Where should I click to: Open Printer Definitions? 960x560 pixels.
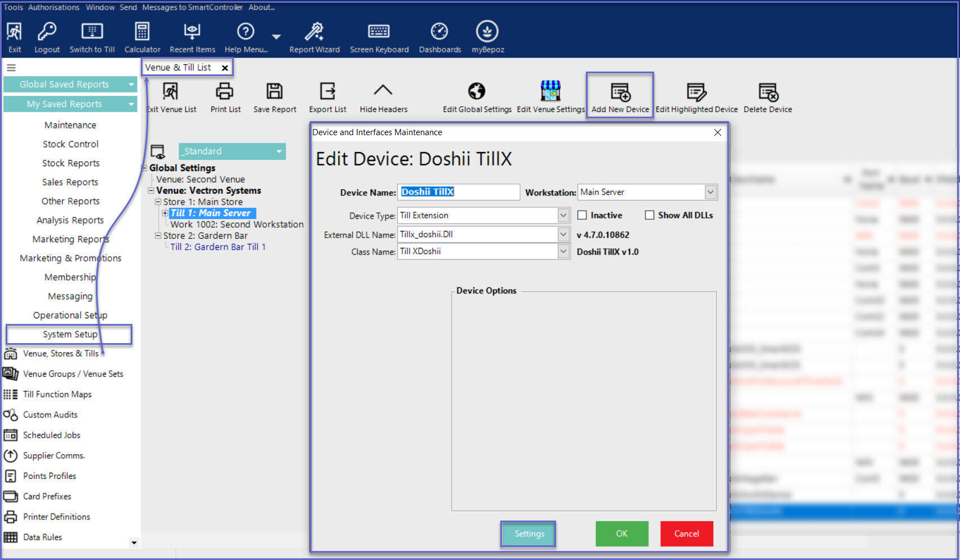pyautogui.click(x=56, y=517)
